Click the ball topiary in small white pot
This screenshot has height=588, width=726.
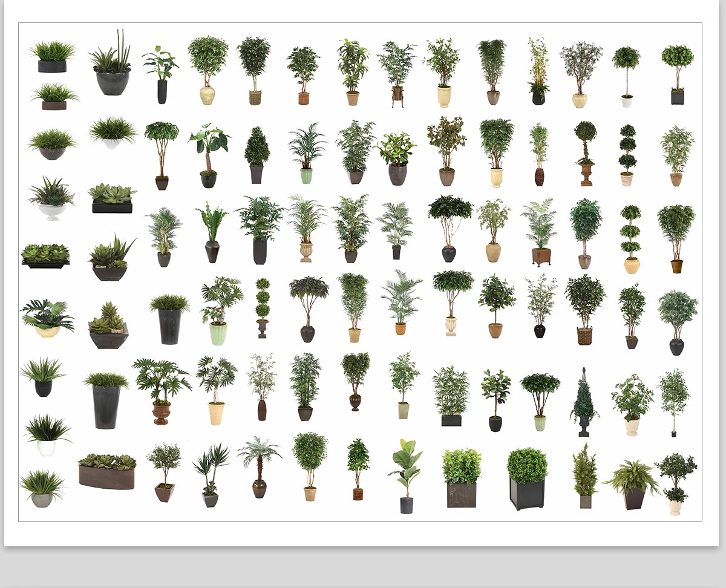626,77
